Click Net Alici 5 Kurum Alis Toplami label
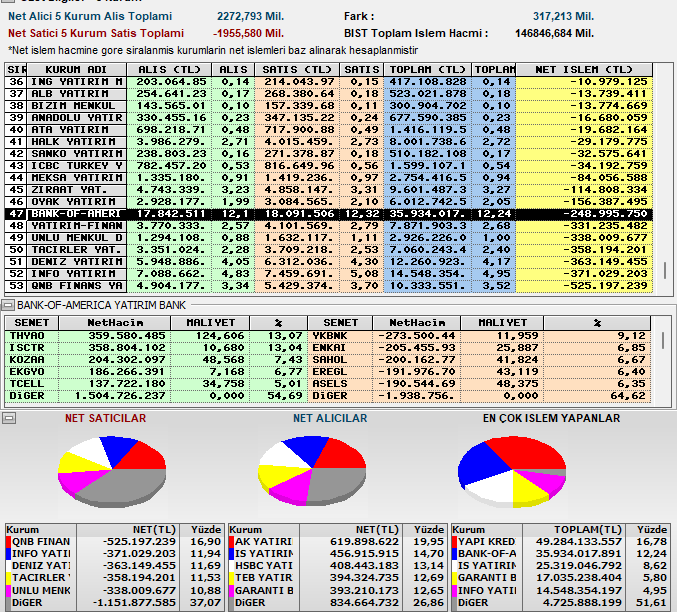Screen dimensions: 677x612 90,16
